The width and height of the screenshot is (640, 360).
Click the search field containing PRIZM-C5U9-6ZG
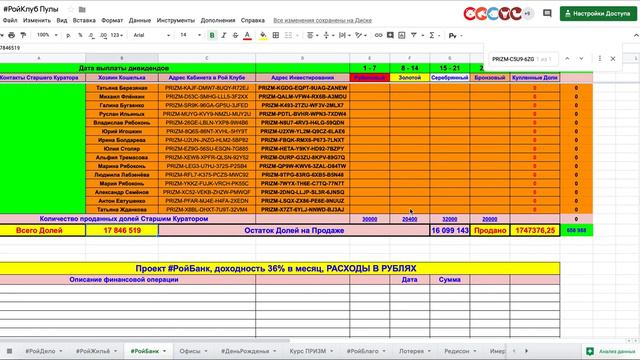[x=522, y=59]
